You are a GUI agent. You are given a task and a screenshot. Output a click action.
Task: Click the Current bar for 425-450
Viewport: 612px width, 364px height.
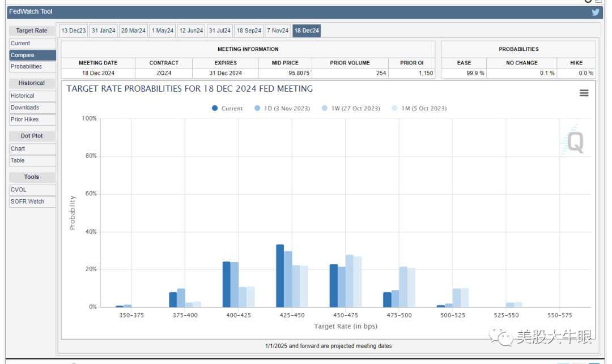tap(280, 276)
